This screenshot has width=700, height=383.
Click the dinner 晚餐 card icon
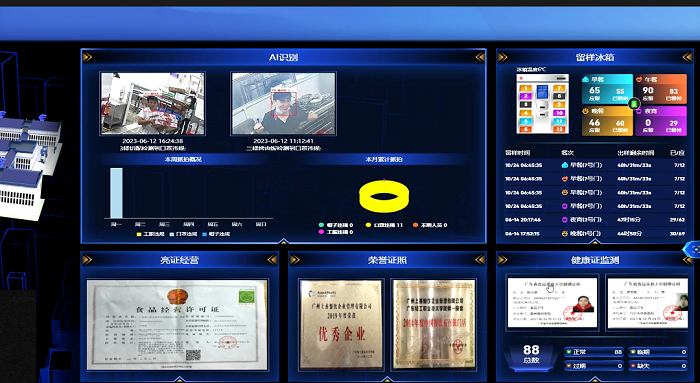586,111
